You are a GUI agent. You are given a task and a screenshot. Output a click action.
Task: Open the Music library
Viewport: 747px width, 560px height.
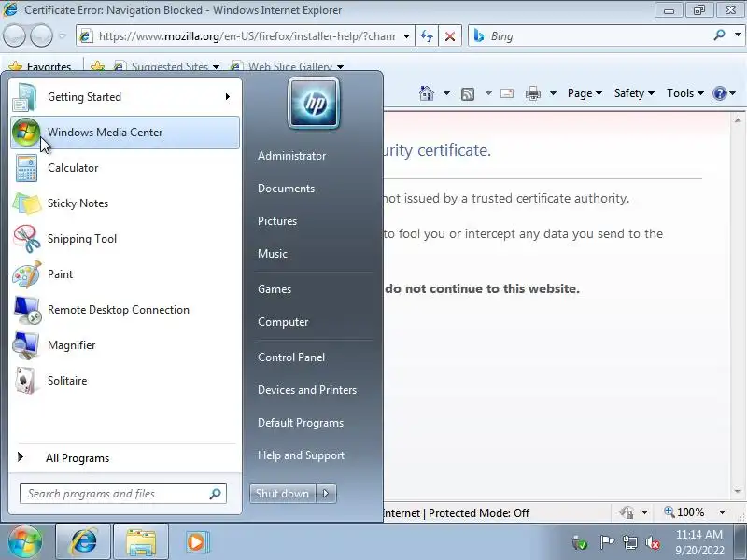coord(273,254)
